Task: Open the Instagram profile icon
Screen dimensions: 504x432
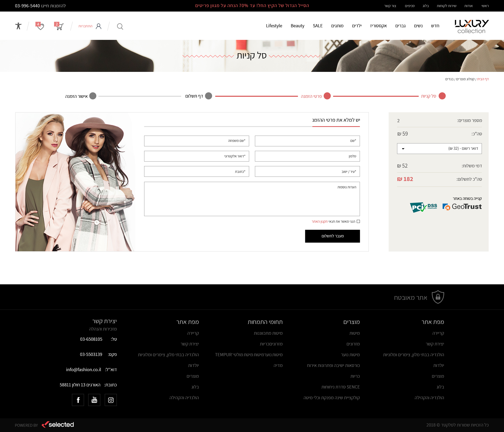Action: 111,400
